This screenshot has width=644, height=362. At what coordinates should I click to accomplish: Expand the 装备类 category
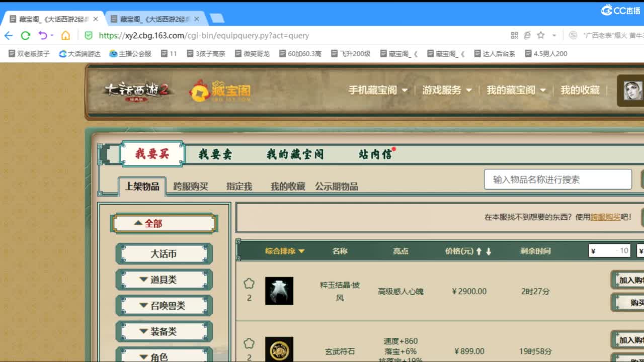click(x=164, y=332)
